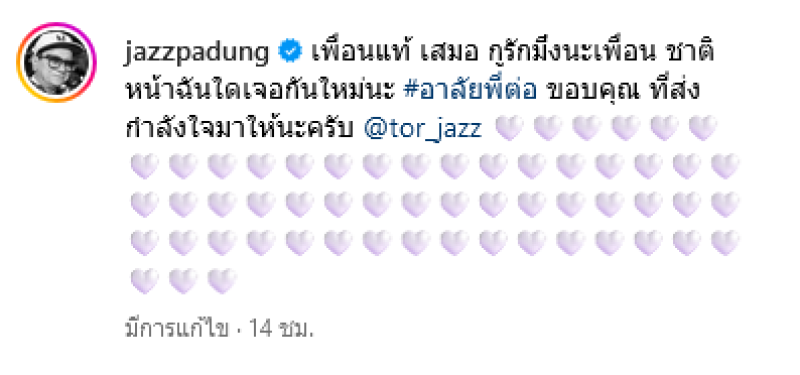
Task: Click the jazzpadung username
Action: 196,54
